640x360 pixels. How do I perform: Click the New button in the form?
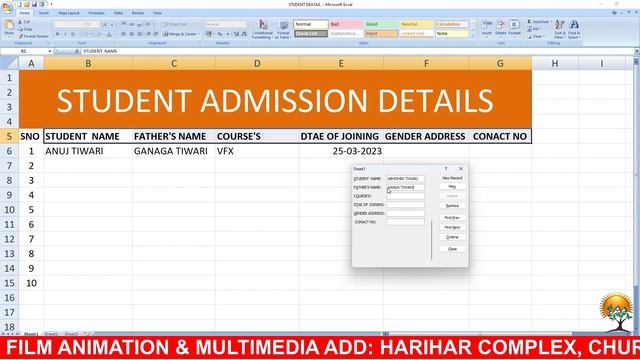[x=452, y=187]
